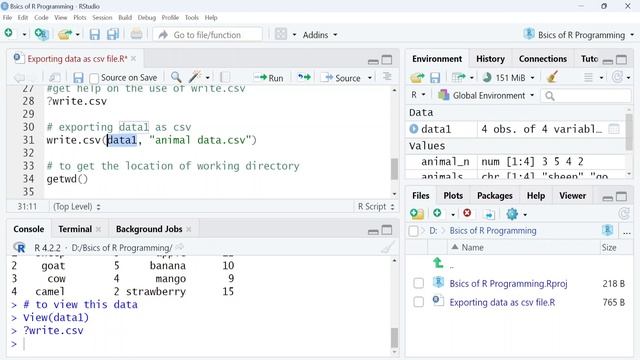
Task: Open memory usage 151 MiB dropdown
Action: tap(509, 77)
